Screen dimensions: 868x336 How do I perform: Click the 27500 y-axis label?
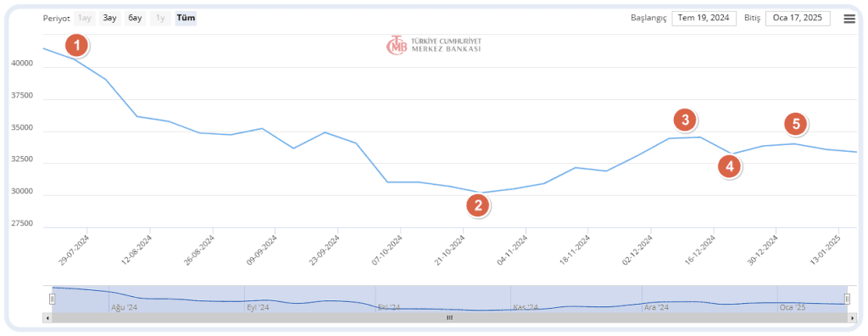coord(22,224)
